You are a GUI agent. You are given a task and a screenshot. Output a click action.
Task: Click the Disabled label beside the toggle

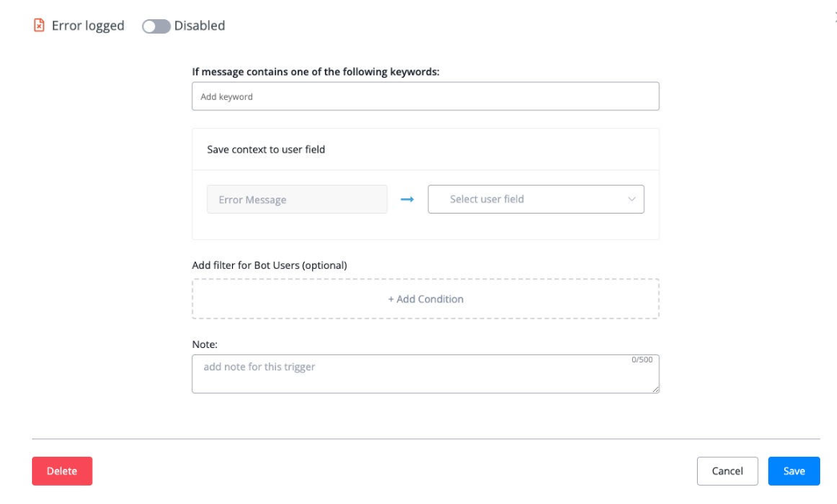click(199, 26)
